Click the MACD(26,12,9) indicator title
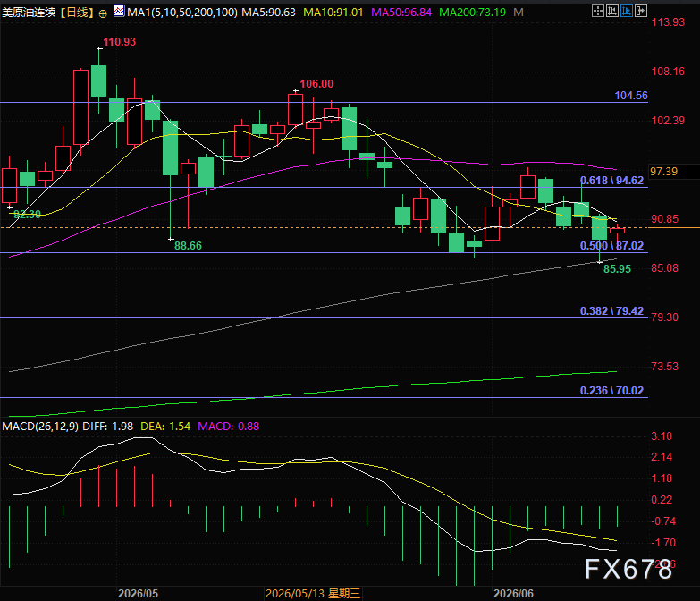The width and height of the screenshot is (700, 601). tap(40, 427)
